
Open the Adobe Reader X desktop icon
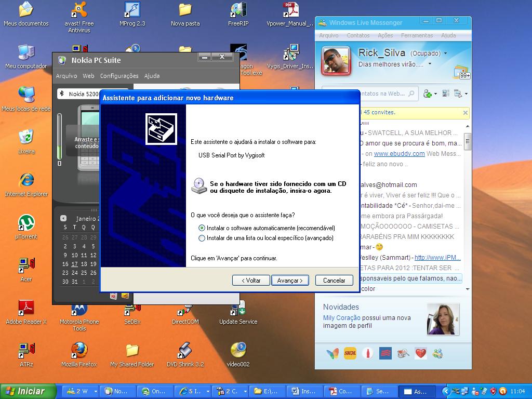[26, 312]
